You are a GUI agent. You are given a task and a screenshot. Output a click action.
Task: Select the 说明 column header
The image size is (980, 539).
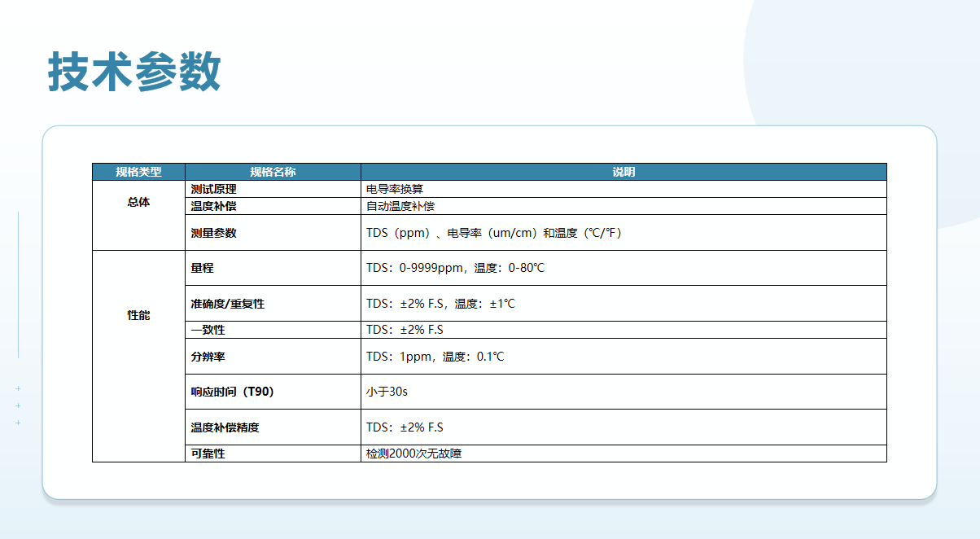623,172
